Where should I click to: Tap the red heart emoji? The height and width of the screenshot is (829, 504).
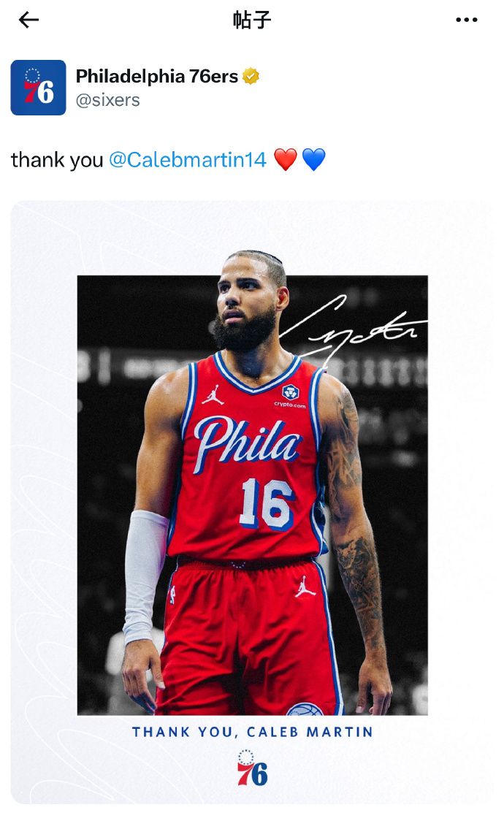286,160
